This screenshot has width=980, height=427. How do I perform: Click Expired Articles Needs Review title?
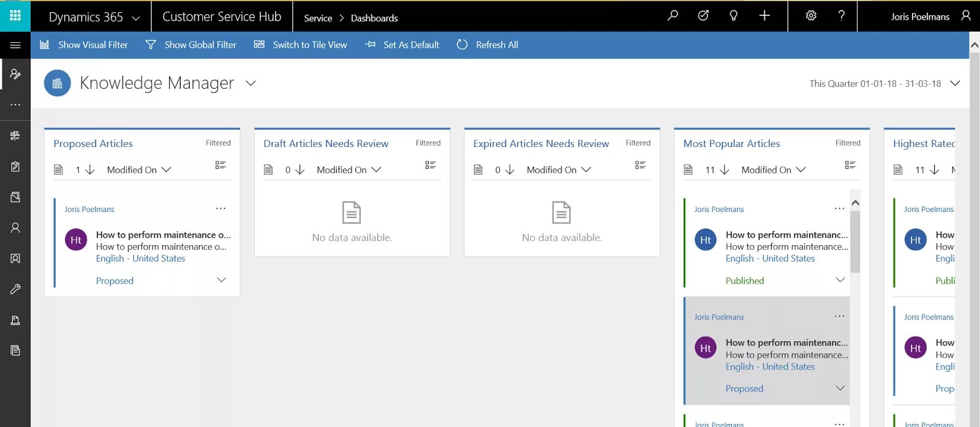(541, 143)
